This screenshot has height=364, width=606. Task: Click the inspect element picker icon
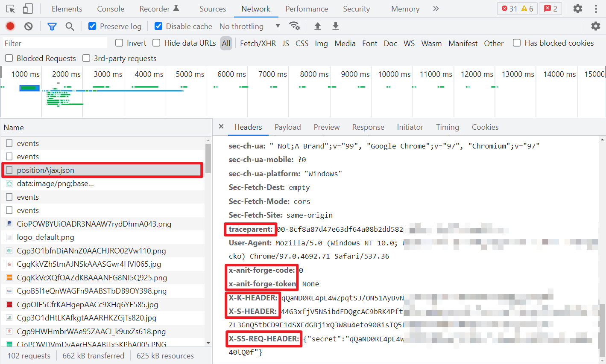(x=11, y=9)
